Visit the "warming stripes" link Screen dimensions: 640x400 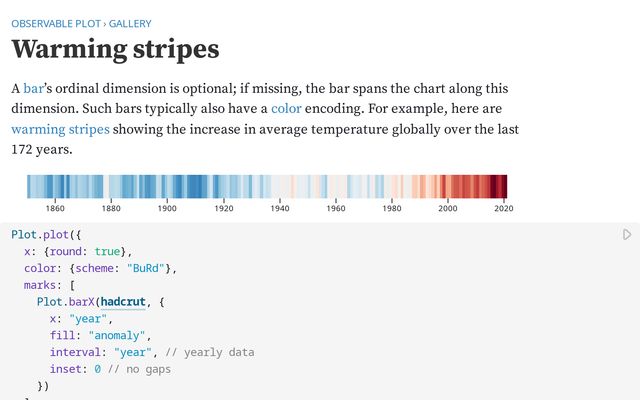[x=60, y=129]
